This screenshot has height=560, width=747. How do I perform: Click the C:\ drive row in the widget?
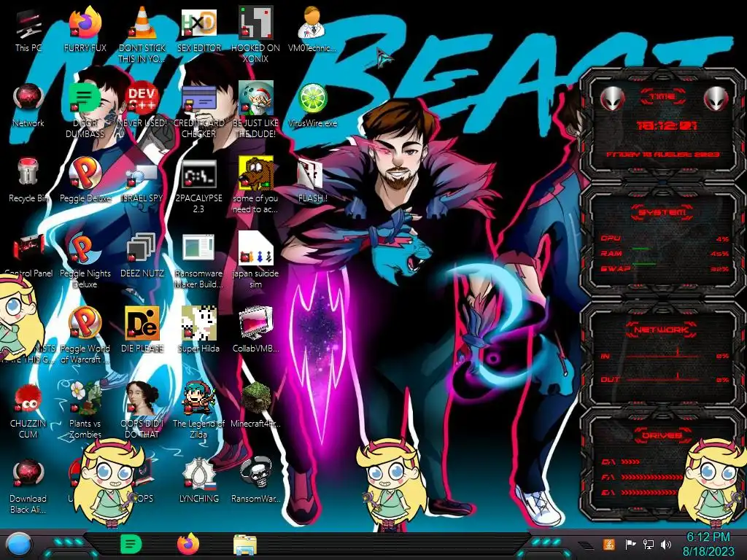coord(621,462)
